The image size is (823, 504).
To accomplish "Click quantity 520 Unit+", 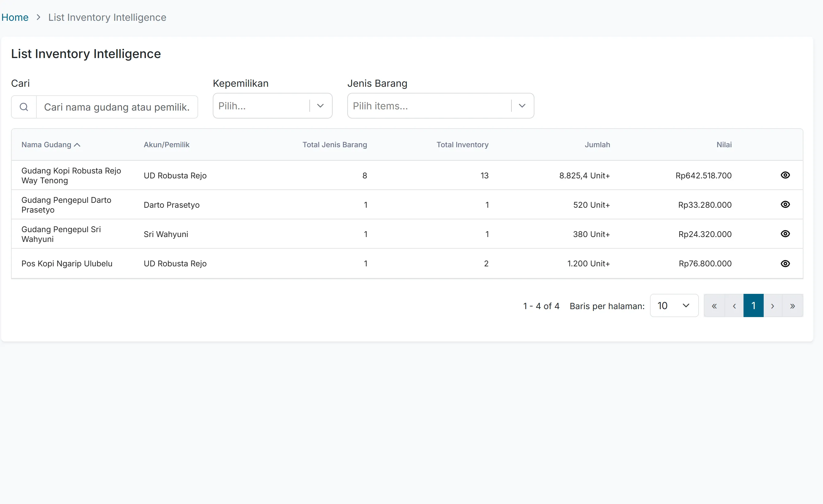I will click(592, 205).
